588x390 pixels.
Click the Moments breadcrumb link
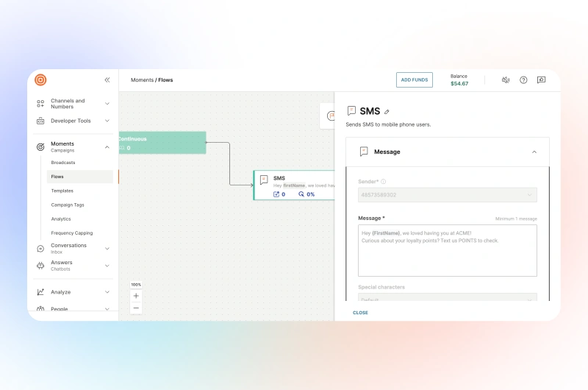[142, 80]
